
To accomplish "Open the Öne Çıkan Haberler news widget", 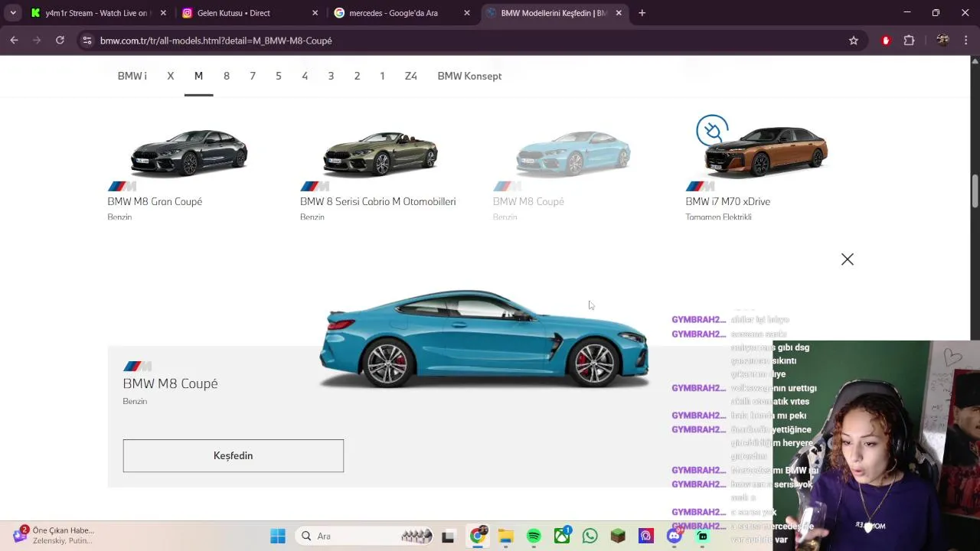I will click(x=54, y=535).
